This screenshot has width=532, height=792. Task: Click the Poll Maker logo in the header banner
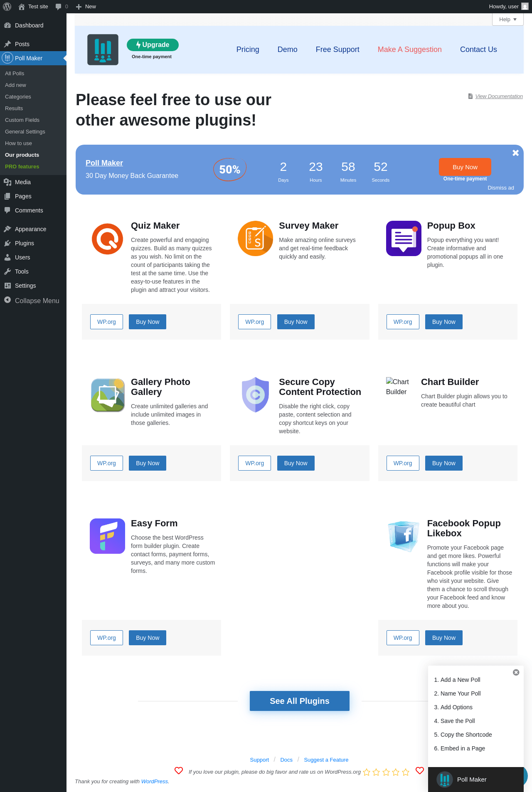click(x=103, y=49)
